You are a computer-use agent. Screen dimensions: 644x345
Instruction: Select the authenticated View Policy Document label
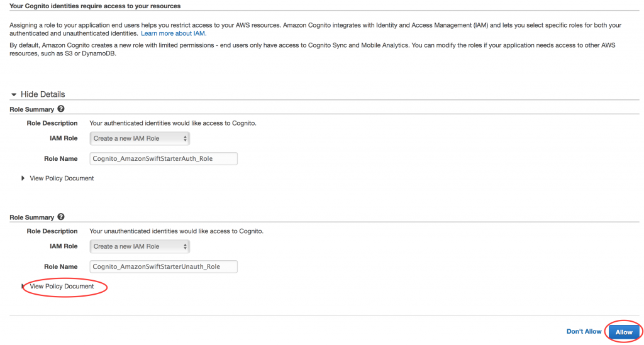click(x=62, y=178)
